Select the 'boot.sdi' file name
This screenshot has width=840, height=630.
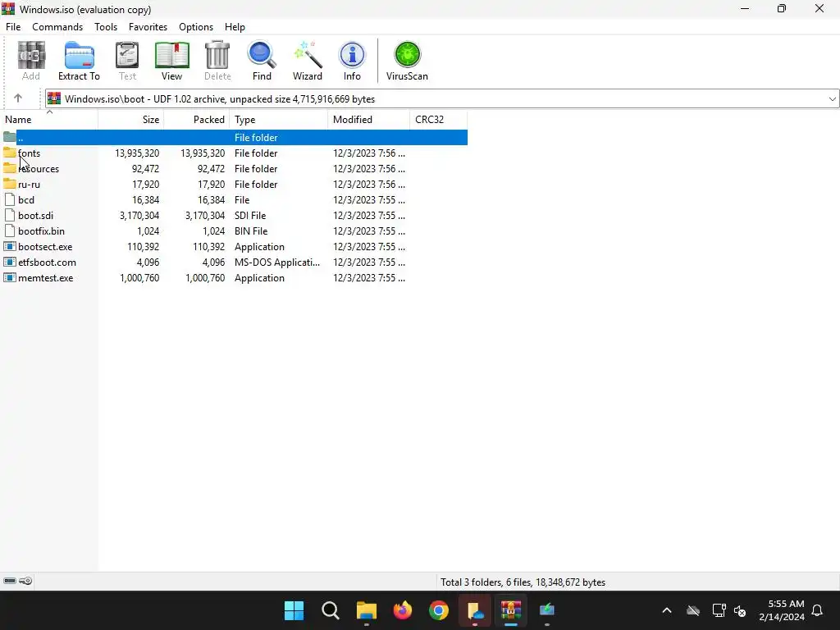(x=36, y=216)
